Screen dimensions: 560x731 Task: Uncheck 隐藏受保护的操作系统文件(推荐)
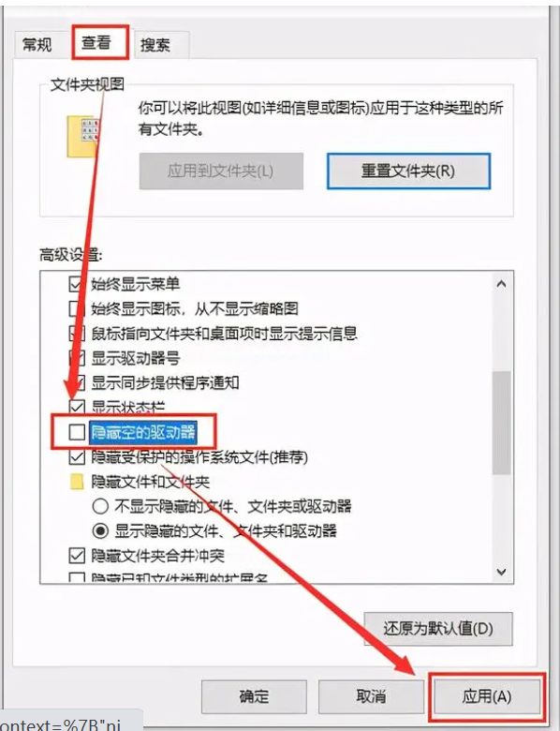(x=77, y=457)
